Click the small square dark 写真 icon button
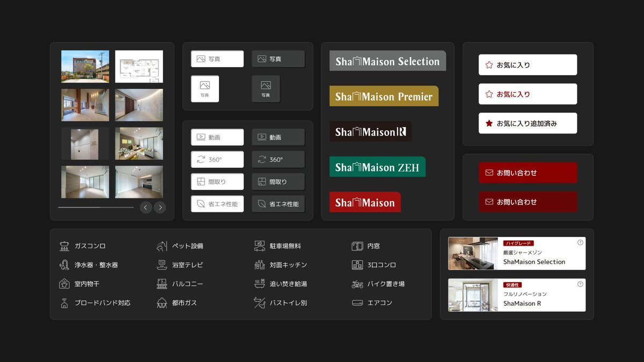This screenshot has width=644, height=362. (266, 88)
